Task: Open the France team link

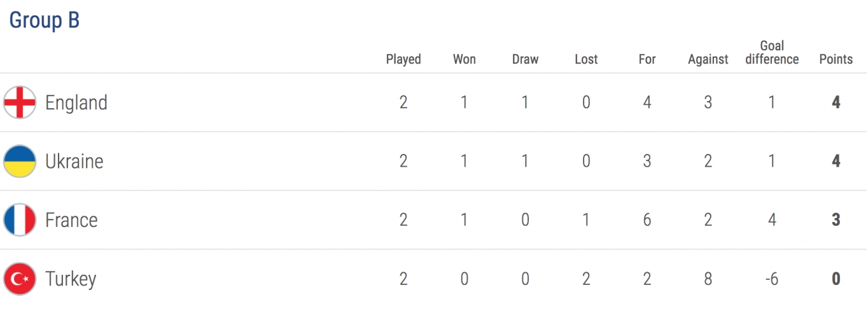Action: tap(71, 220)
